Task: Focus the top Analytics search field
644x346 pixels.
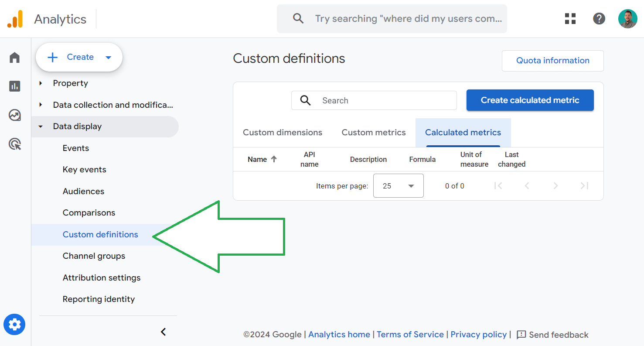Action: pos(392,19)
